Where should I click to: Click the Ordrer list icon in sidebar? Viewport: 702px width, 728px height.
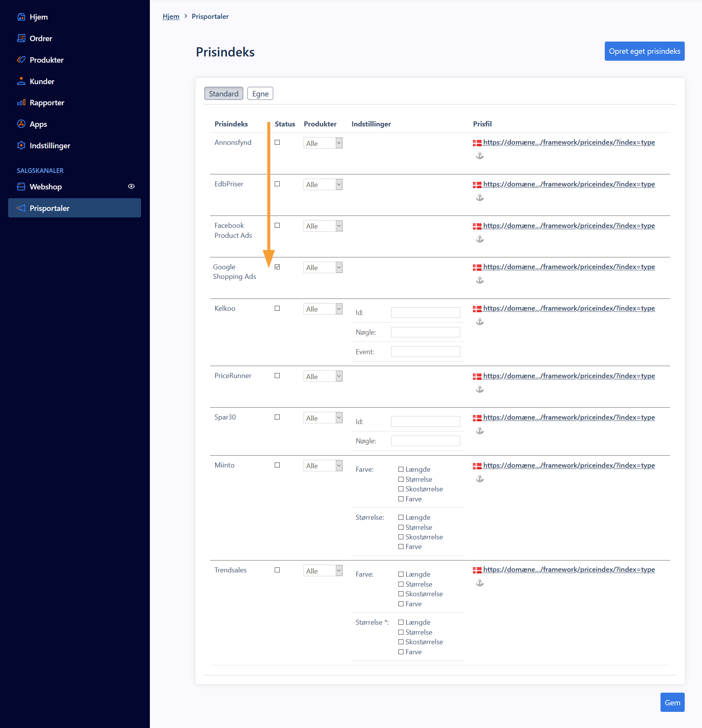[x=22, y=38]
